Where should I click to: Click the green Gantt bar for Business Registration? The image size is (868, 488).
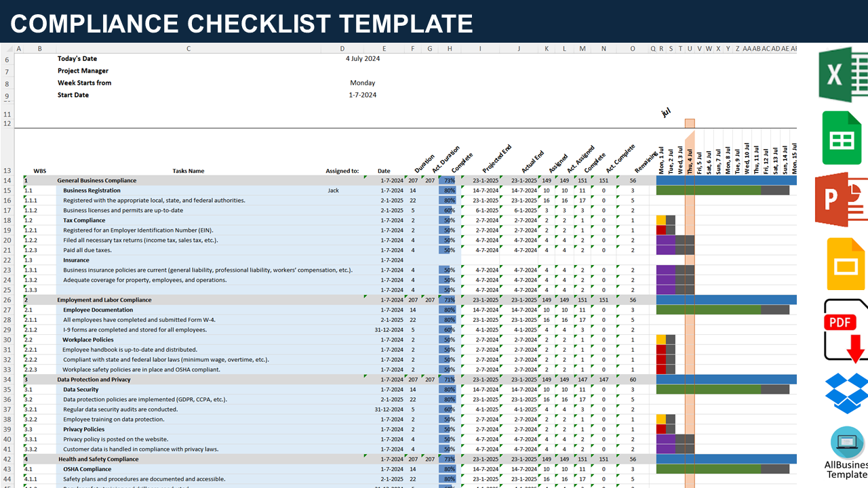(708, 191)
